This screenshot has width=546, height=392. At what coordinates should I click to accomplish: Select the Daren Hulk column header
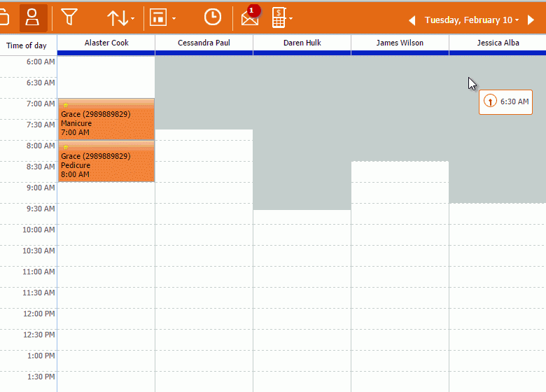(302, 43)
